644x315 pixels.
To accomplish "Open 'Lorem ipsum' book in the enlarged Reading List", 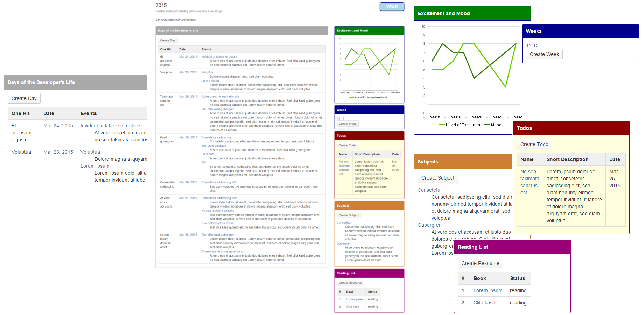I will pyautogui.click(x=488, y=290).
